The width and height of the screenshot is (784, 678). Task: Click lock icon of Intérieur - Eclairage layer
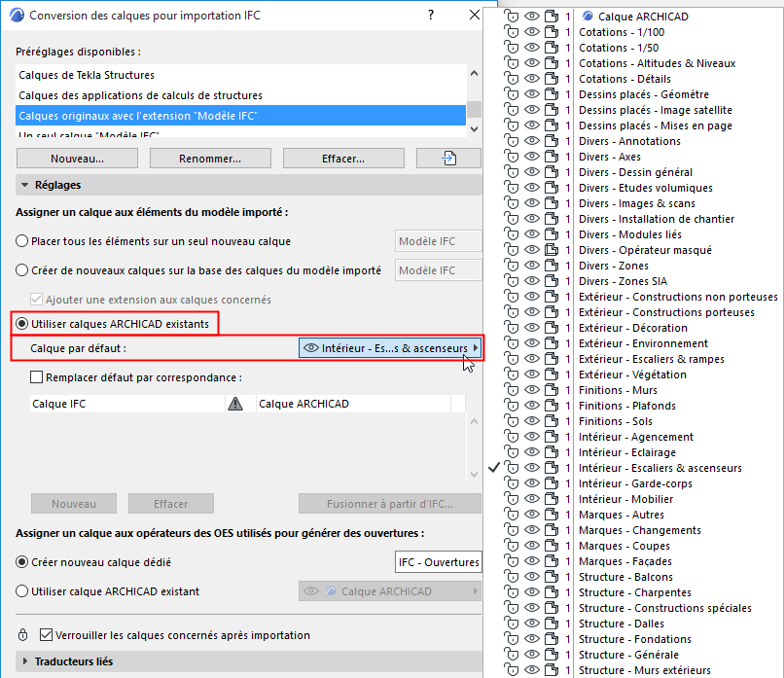(x=511, y=452)
